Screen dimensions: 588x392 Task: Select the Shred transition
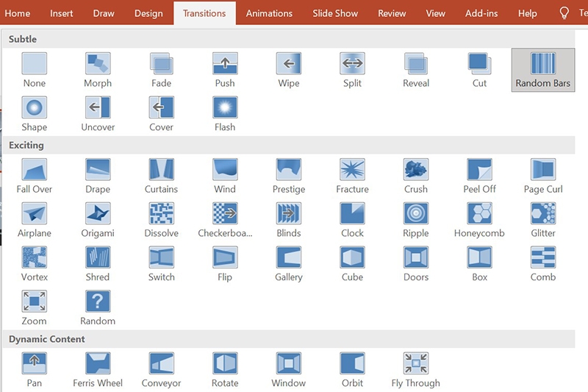tap(98, 264)
